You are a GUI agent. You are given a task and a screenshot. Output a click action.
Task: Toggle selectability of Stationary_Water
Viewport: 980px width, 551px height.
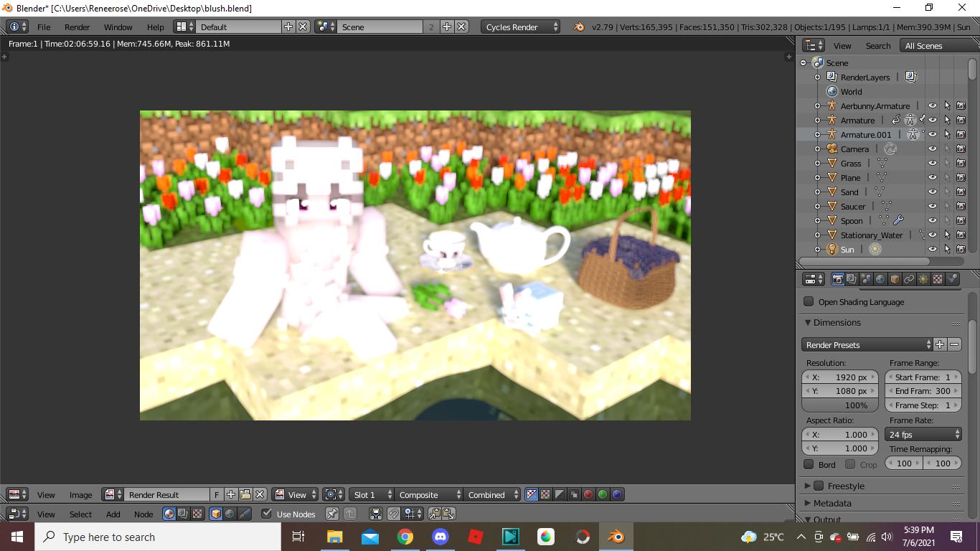pos(947,235)
